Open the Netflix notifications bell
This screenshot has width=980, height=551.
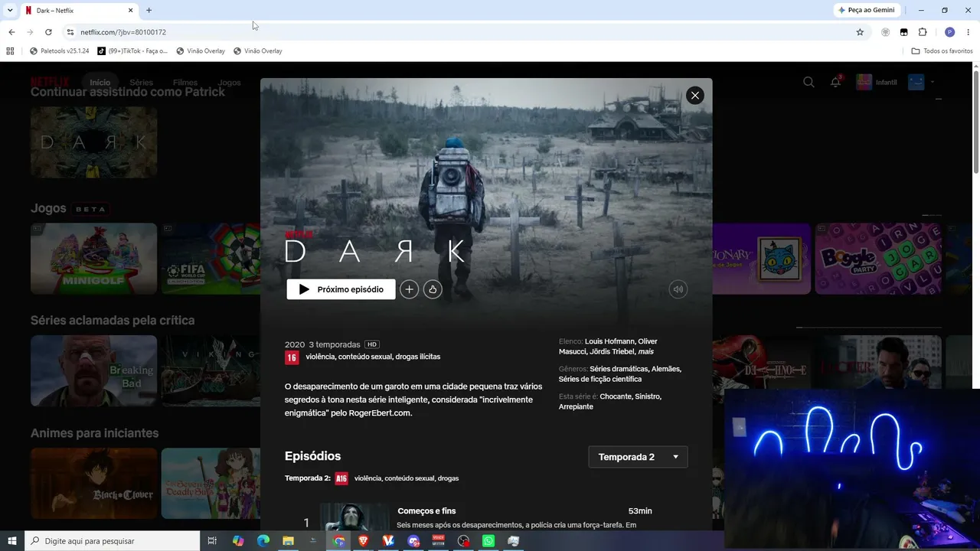[x=835, y=82]
